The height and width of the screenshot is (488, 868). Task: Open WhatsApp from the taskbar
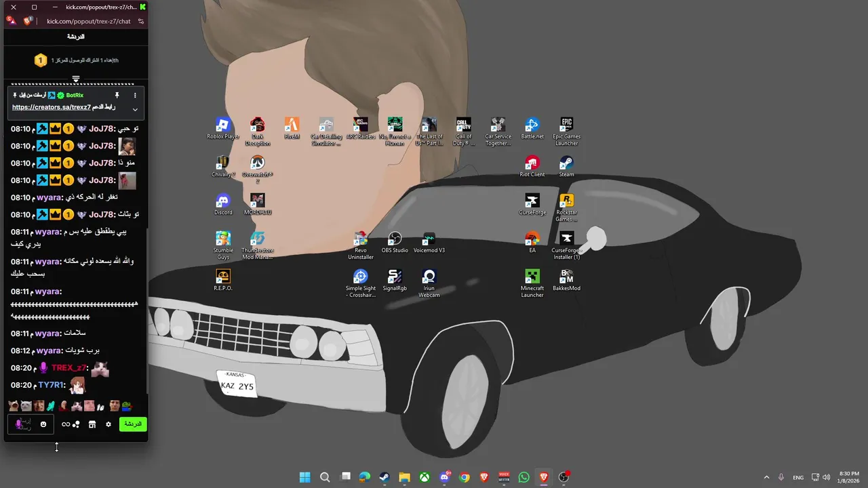pyautogui.click(x=524, y=477)
